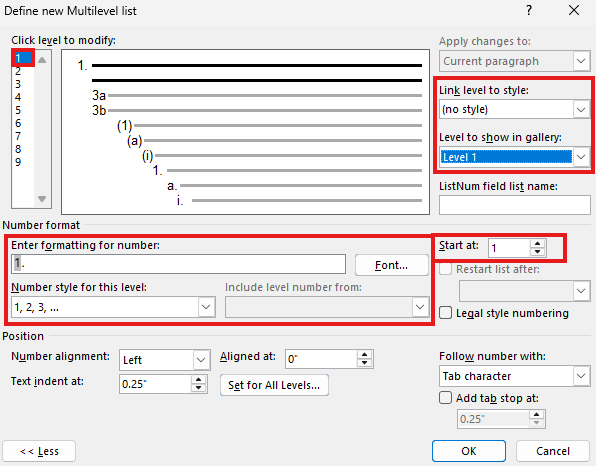596x466 pixels.
Task: Collapse the dialog with Less button
Action: click(39, 451)
